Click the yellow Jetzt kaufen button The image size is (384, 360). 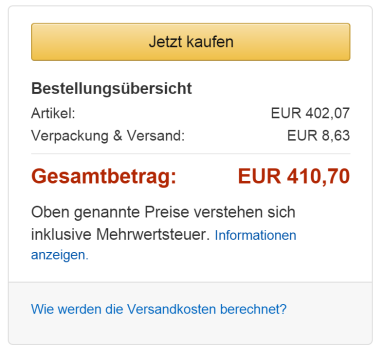pos(191,42)
